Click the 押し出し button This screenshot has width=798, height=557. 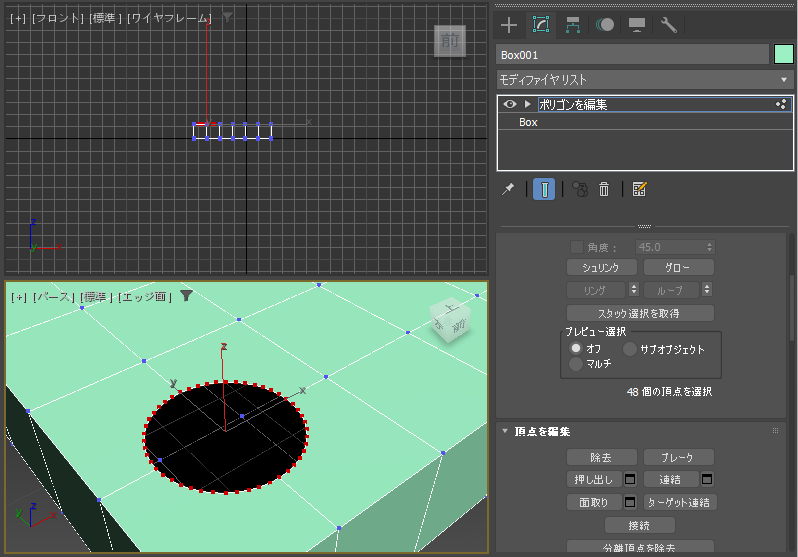click(594, 480)
